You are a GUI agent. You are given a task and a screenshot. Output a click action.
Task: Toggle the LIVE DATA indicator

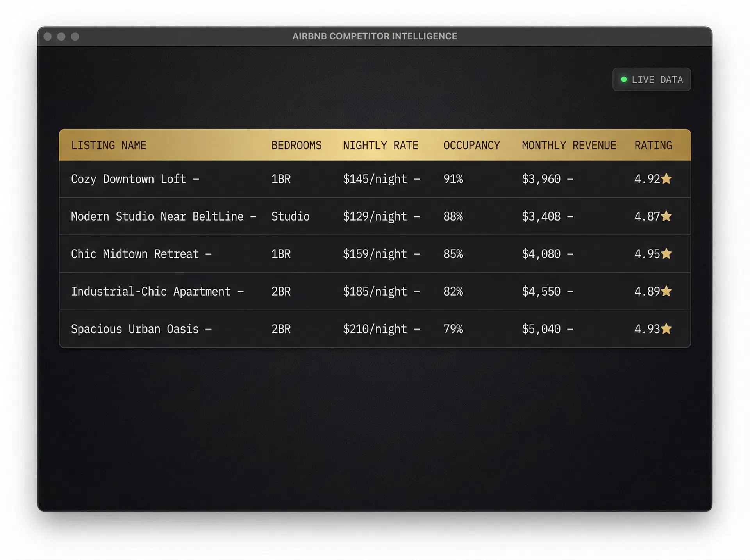652,79
